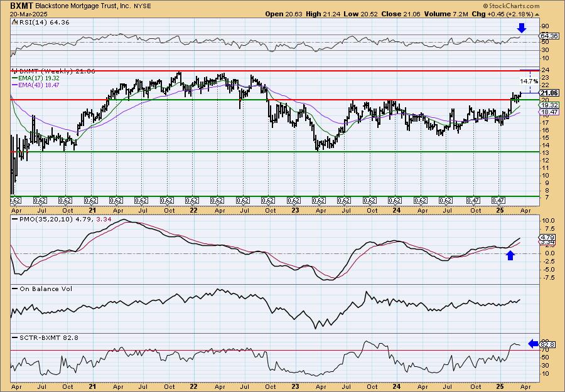
Task: Click year 23 label under price panel
Action: tap(296, 210)
